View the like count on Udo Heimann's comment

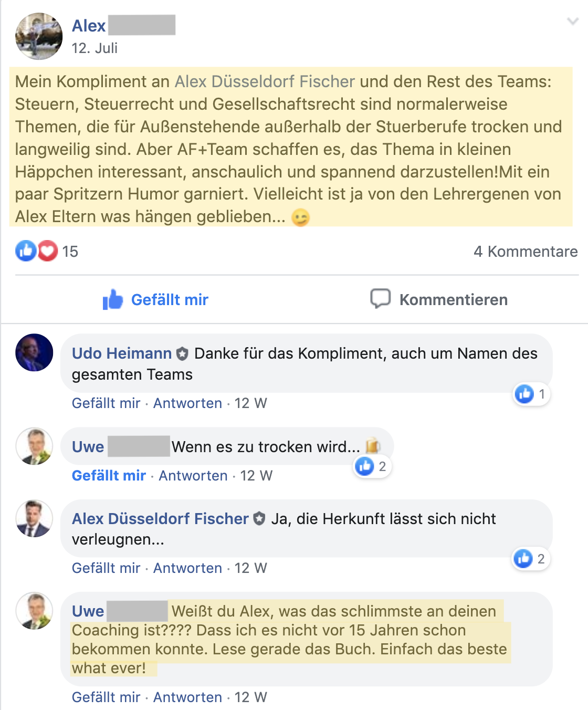[531, 394]
